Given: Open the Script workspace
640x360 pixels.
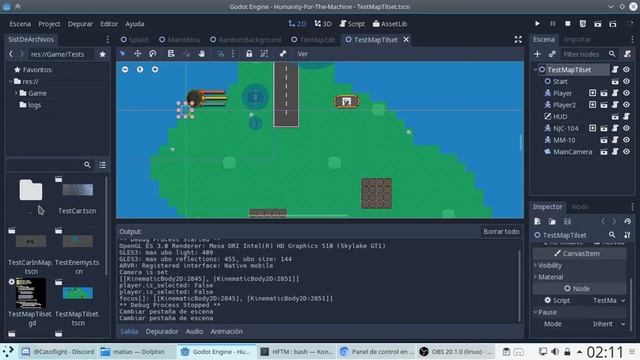Looking at the screenshot, I should pyautogui.click(x=352, y=24).
